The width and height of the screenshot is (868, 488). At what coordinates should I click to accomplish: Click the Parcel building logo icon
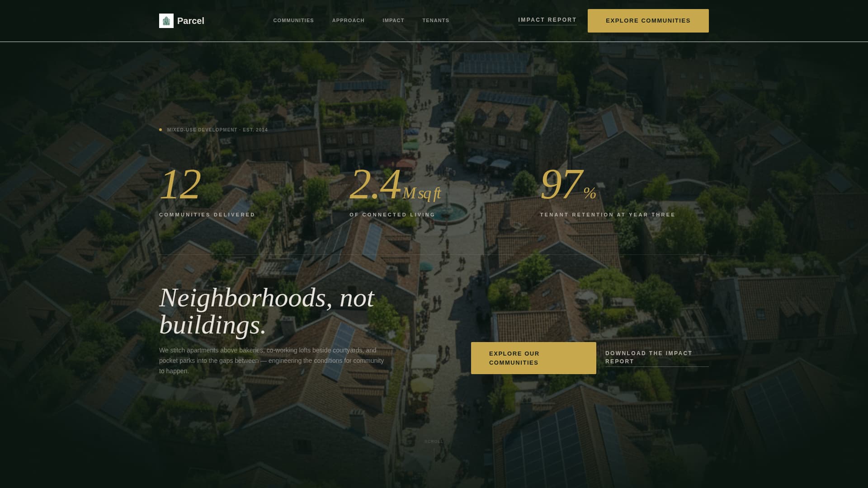(x=167, y=20)
